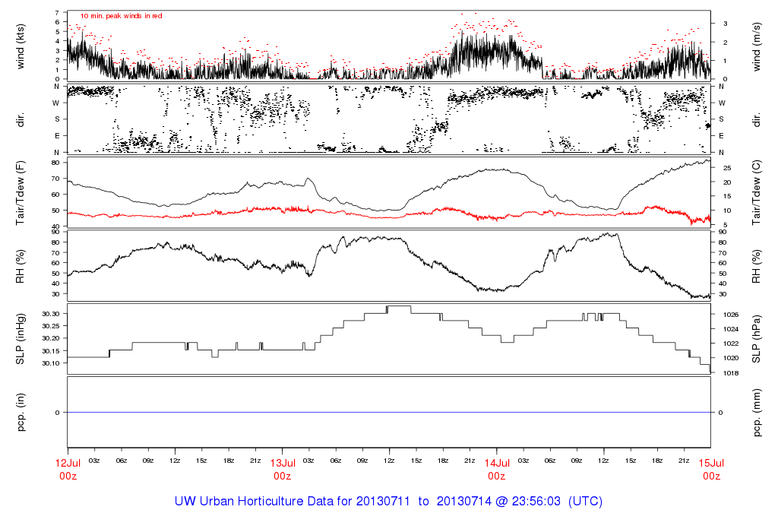Click "E" on the right direction axis
Screen dimensions: 778x532
pyautogui.click(x=722, y=135)
